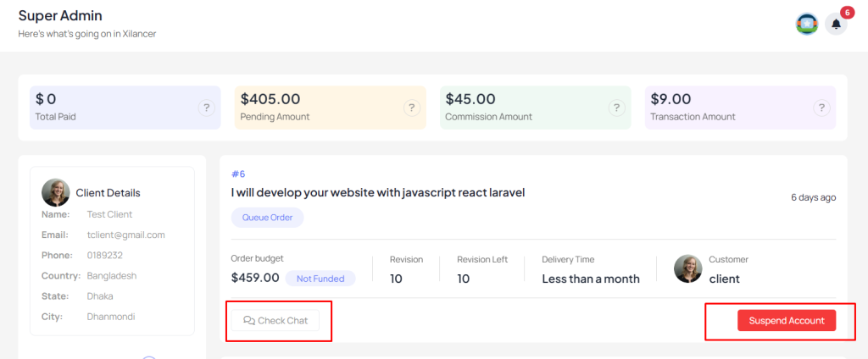Click the Not Funded badge
Viewport: 868px width, 359px height.
[x=320, y=279]
